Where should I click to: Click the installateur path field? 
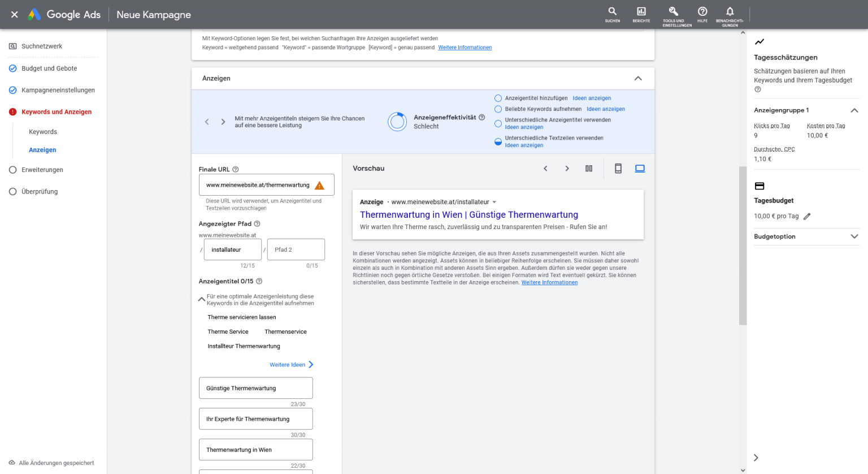[232, 249]
